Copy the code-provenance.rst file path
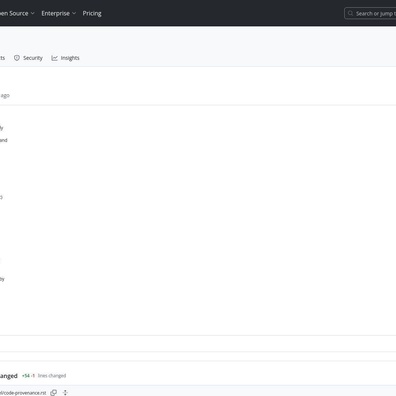 point(54,393)
